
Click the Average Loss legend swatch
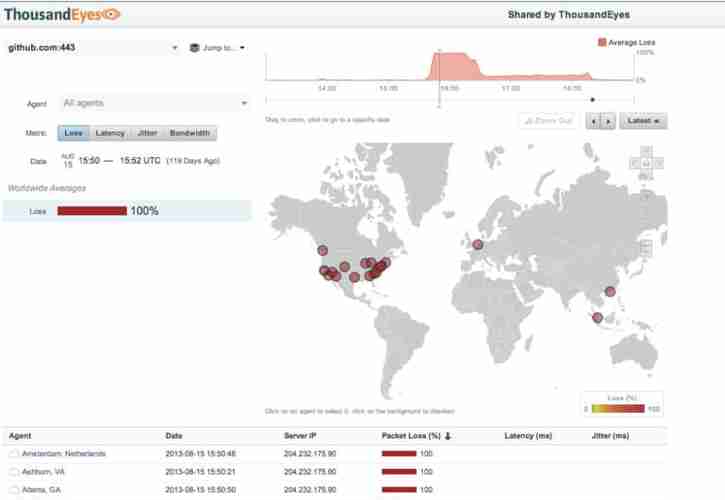[602, 42]
